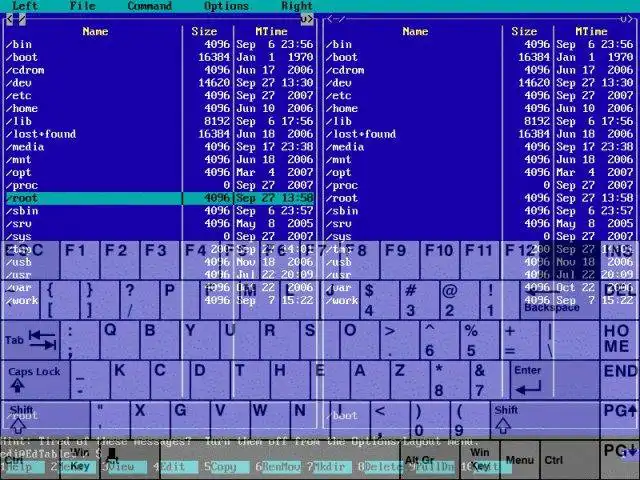
Task: Tap the Enter key on the on-screen keyboard
Action: (554, 380)
